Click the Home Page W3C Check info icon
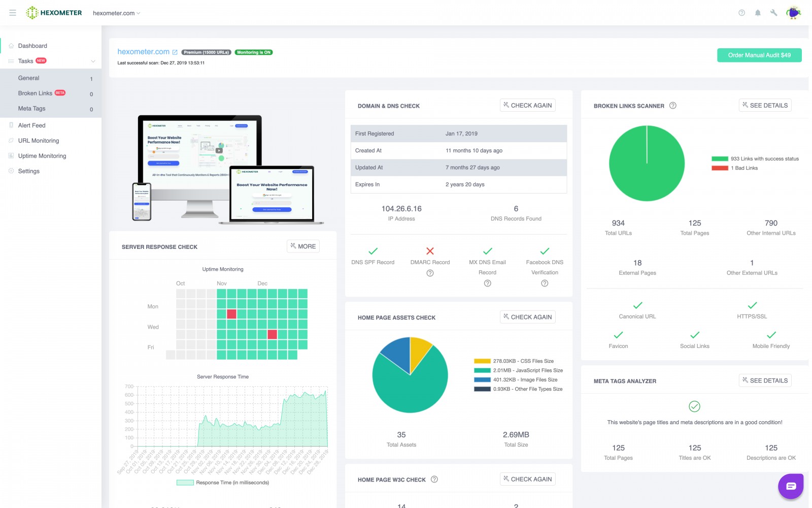The height and width of the screenshot is (508, 812). pyautogui.click(x=434, y=479)
